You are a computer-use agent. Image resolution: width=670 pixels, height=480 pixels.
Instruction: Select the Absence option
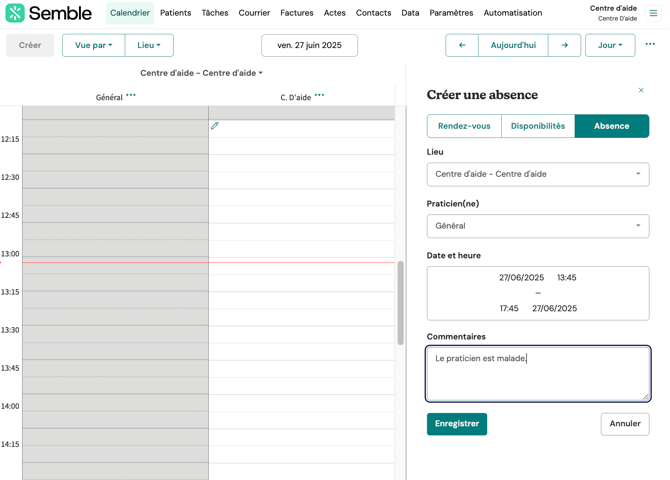click(x=611, y=126)
